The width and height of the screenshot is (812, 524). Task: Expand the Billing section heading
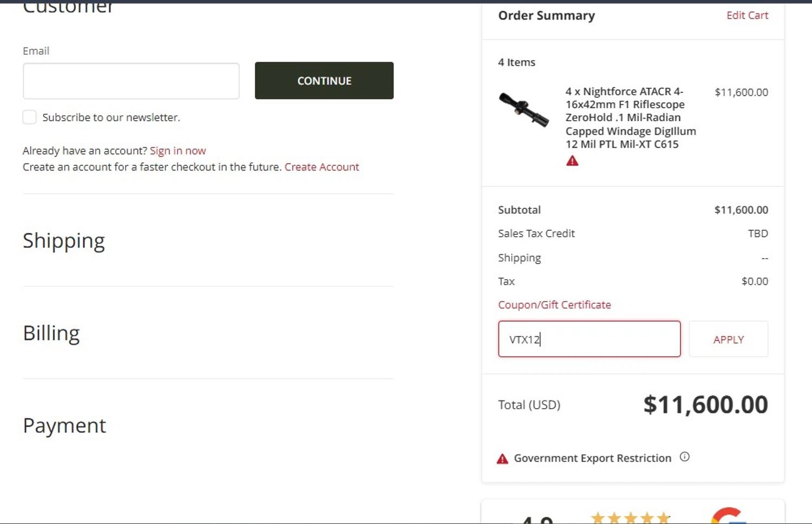[x=51, y=333]
